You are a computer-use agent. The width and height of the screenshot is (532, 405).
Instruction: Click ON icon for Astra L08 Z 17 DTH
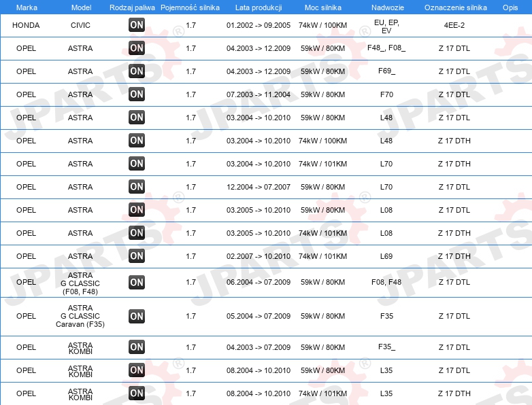137,232
